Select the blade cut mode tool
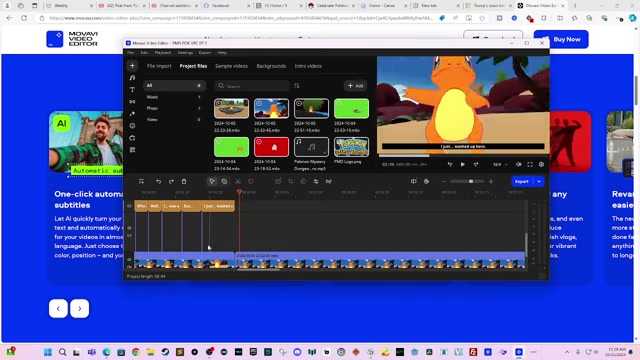Image resolution: width=640 pixels, height=360 pixels. point(224,182)
